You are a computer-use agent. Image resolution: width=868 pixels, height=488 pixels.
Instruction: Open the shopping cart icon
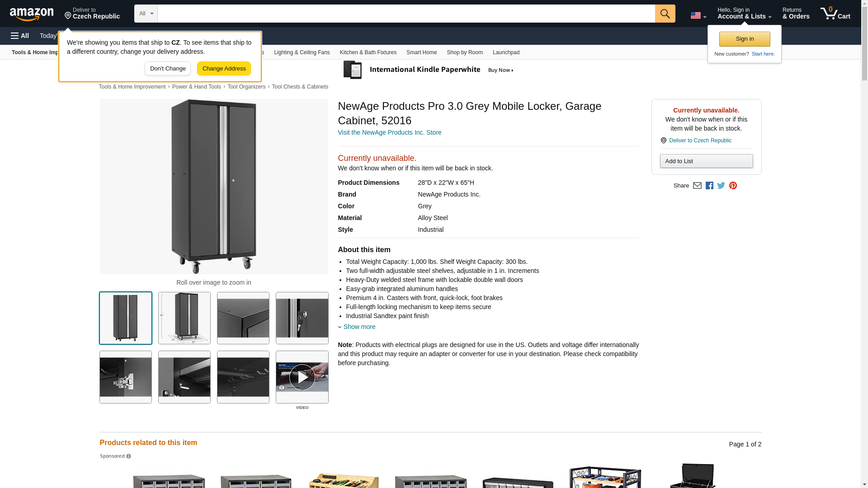click(835, 14)
